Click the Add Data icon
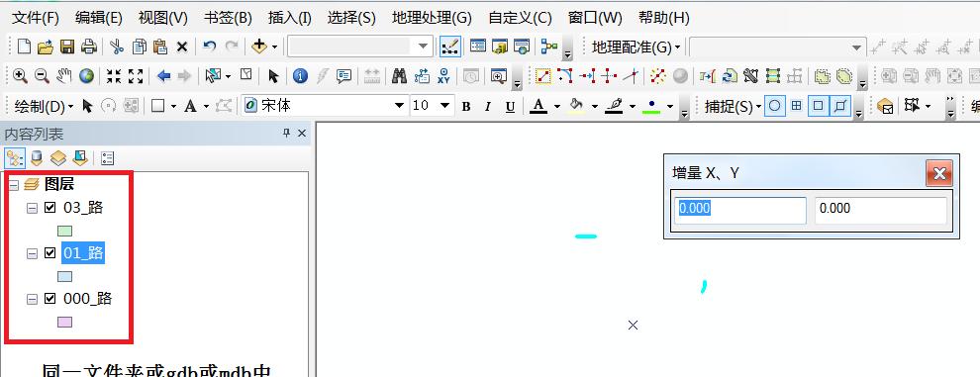 coord(258,47)
